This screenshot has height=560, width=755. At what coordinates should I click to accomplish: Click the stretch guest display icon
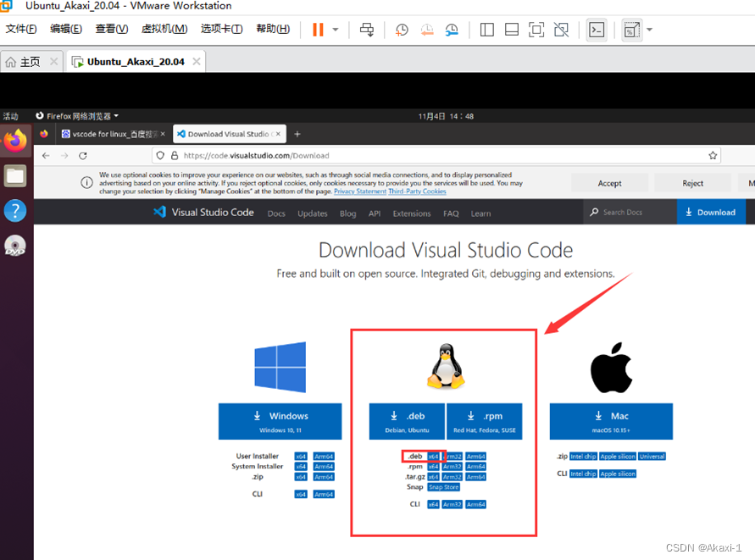pyautogui.click(x=632, y=30)
